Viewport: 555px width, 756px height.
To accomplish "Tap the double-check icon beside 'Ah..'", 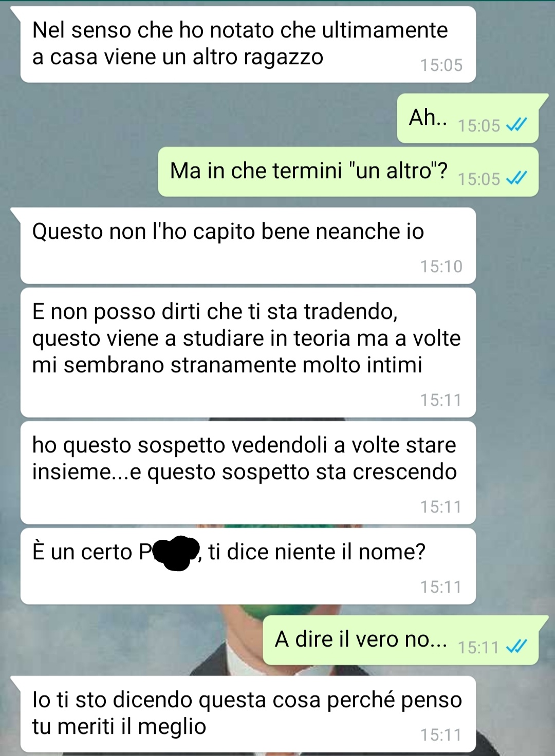I will pyautogui.click(x=516, y=125).
